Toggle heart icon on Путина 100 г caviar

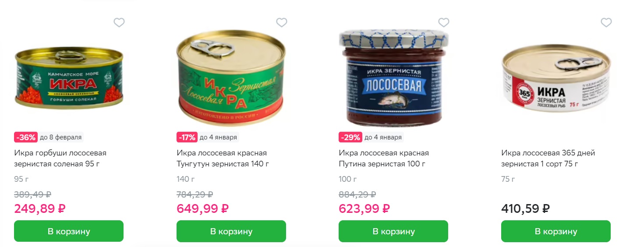coord(444,22)
